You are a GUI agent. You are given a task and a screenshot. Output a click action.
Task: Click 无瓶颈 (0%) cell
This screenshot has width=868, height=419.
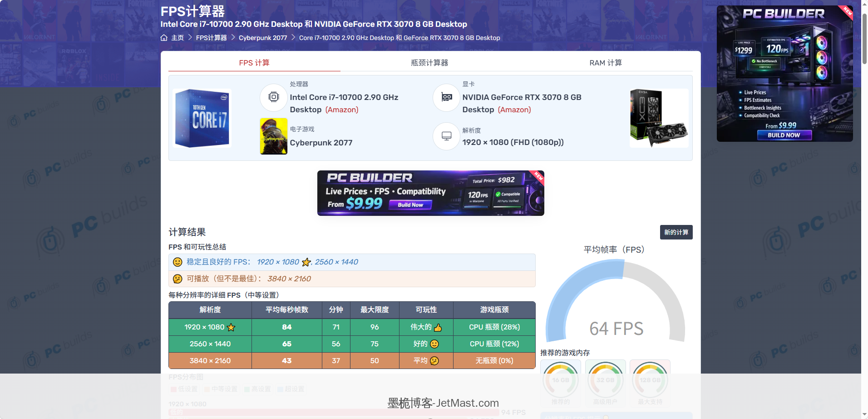[494, 361]
